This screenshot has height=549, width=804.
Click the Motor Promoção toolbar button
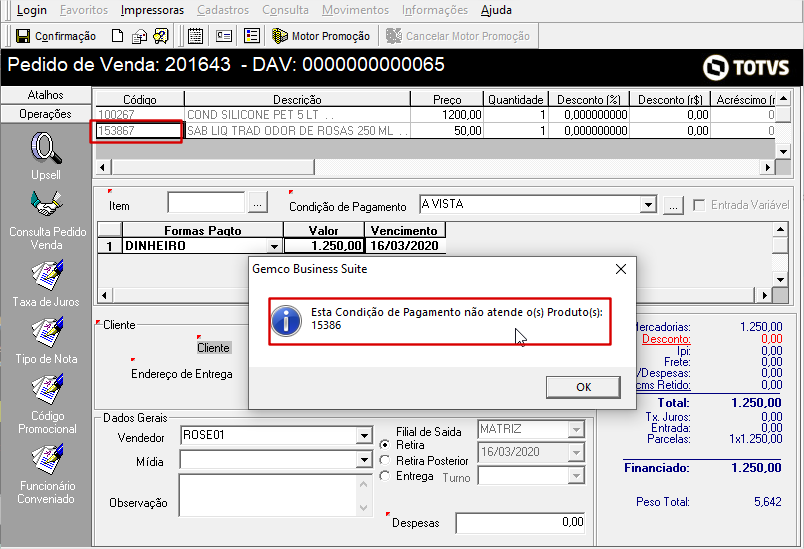point(321,36)
